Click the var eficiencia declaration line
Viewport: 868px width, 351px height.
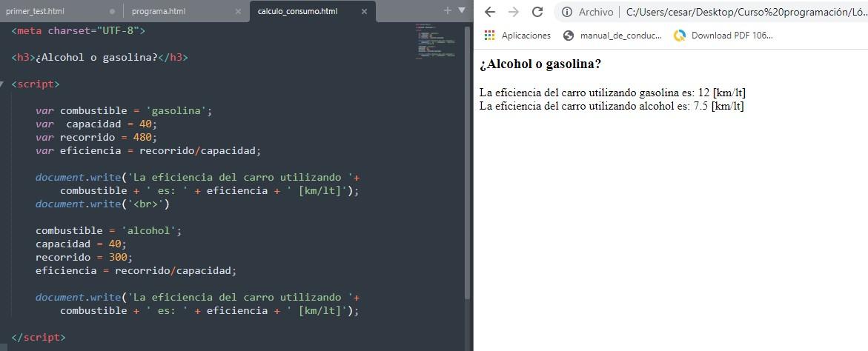pyautogui.click(x=148, y=150)
